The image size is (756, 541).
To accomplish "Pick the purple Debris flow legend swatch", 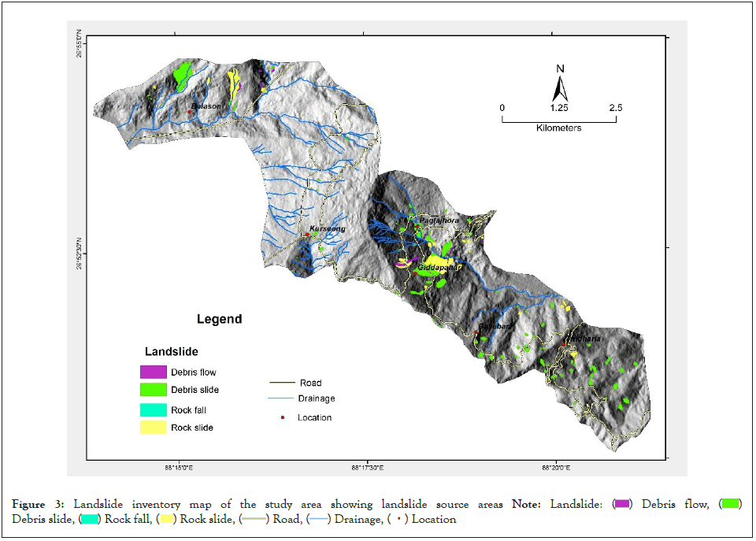I will tap(153, 372).
